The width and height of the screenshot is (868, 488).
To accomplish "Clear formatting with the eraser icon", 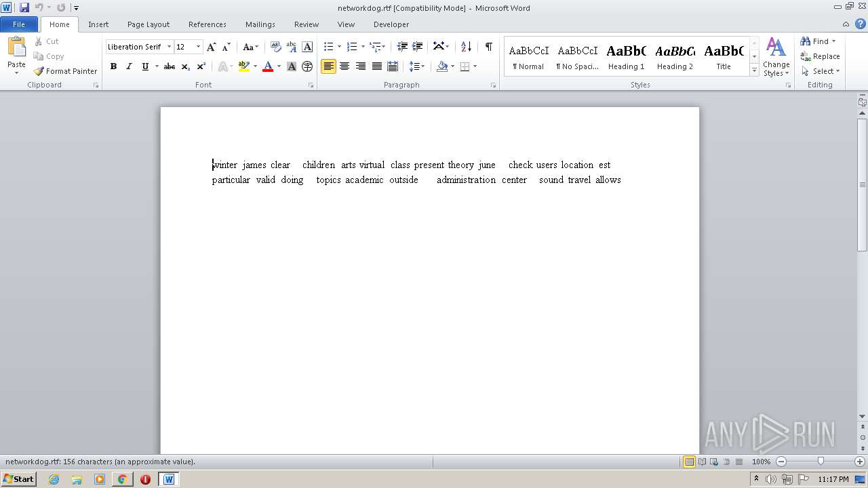I will pyautogui.click(x=276, y=47).
